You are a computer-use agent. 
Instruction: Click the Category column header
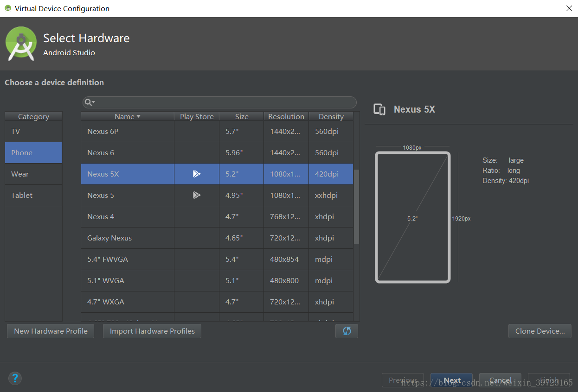click(x=33, y=116)
